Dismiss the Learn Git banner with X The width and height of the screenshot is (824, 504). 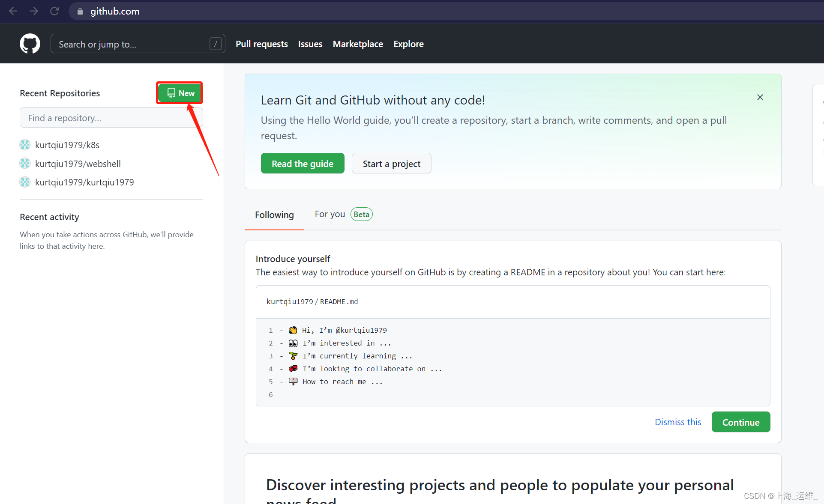click(760, 97)
